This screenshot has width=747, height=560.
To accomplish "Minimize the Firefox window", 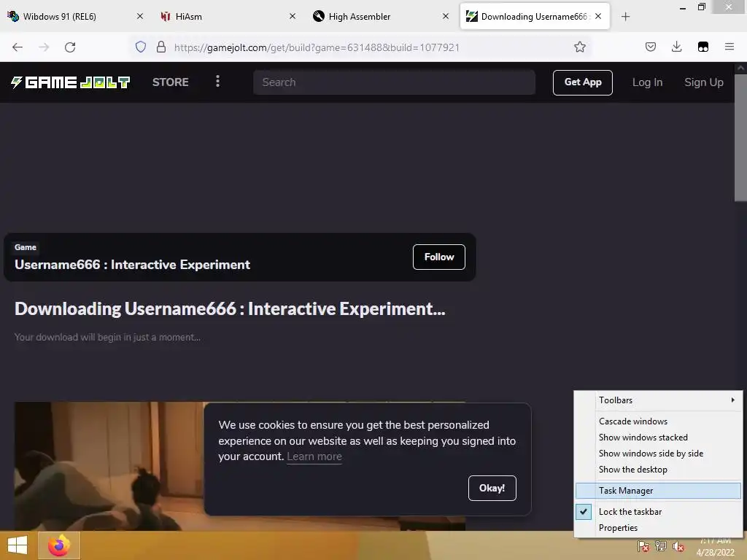I will (683, 7).
